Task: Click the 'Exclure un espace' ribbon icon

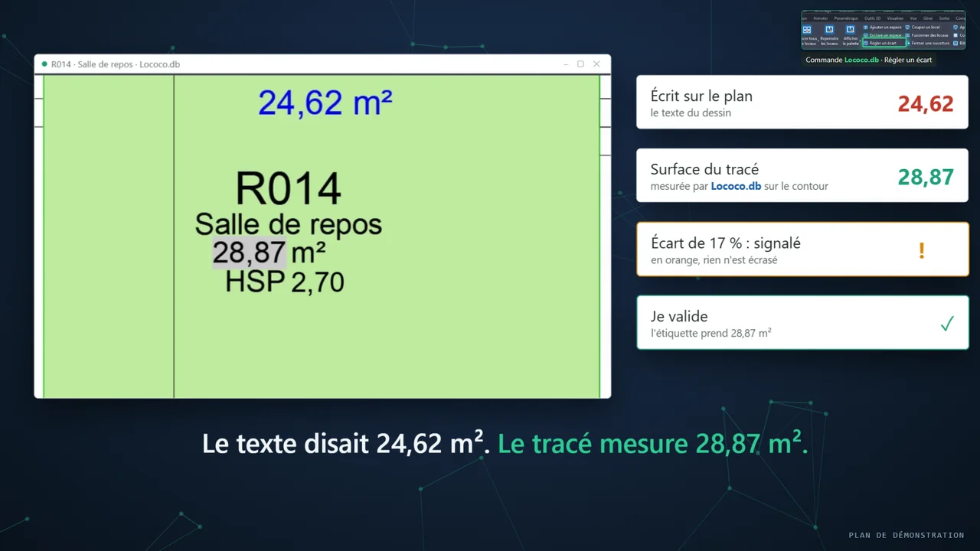Action: click(866, 35)
